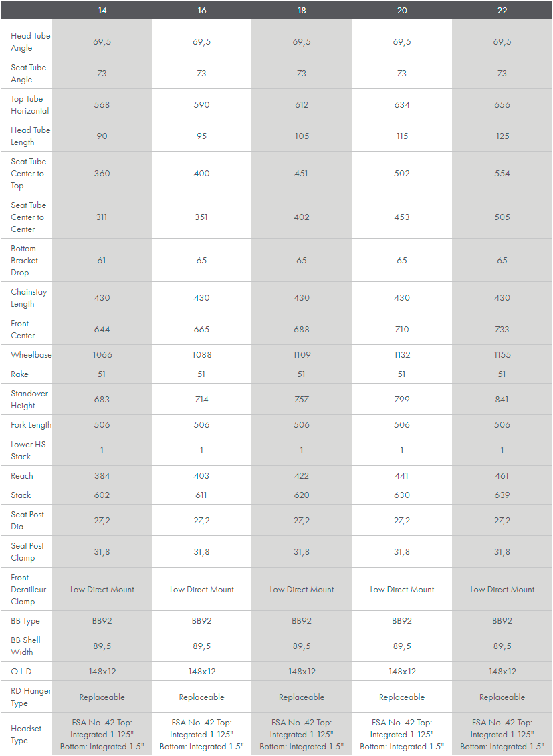Viewport: 553px width, 756px height.
Task: Click the 639 stack value
Action: coord(502,495)
